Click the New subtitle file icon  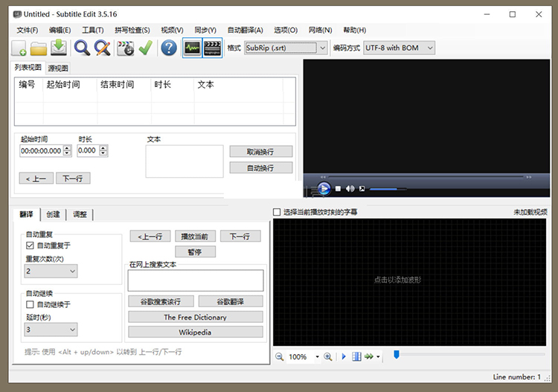point(19,48)
